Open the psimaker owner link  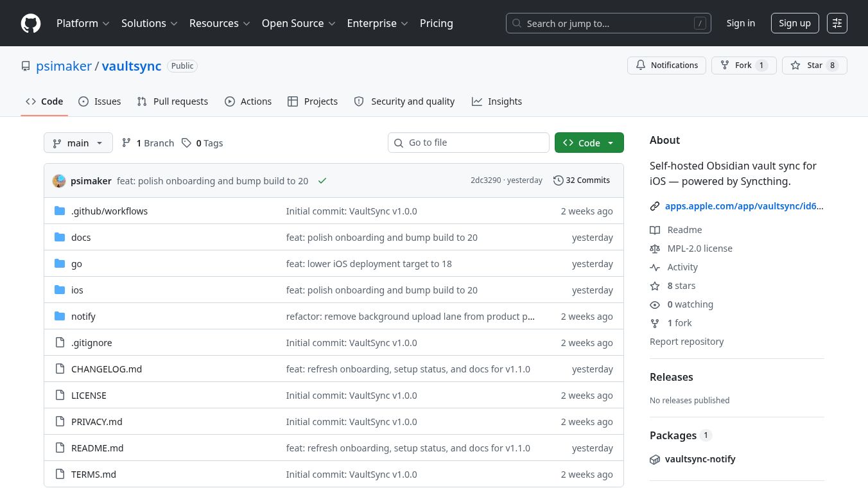(x=64, y=66)
